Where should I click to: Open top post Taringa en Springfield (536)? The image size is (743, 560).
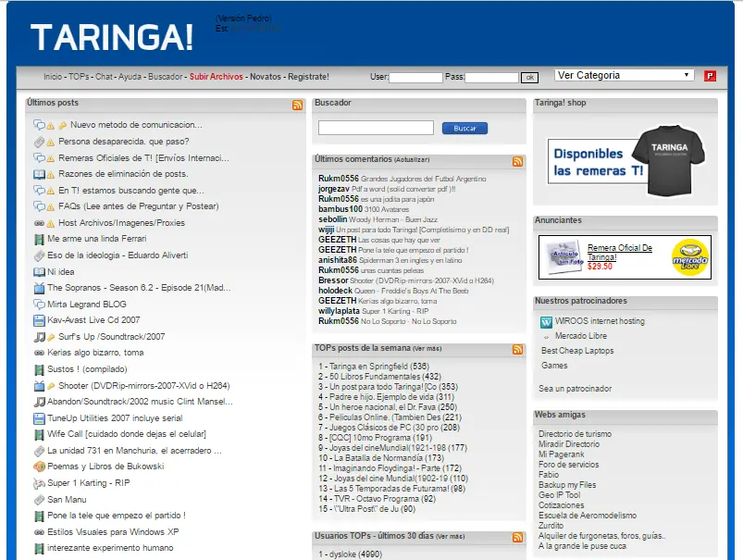pos(374,366)
